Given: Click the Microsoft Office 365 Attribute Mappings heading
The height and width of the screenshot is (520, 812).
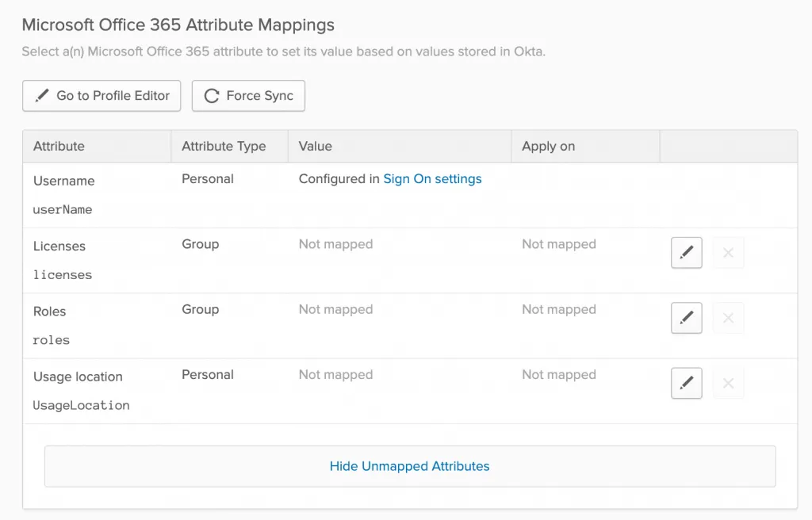Looking at the screenshot, I should (178, 25).
